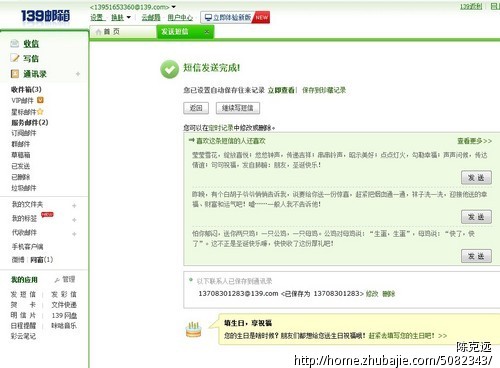500x368 pixels.
Task: Click the 立即查看 link
Action: (281, 90)
